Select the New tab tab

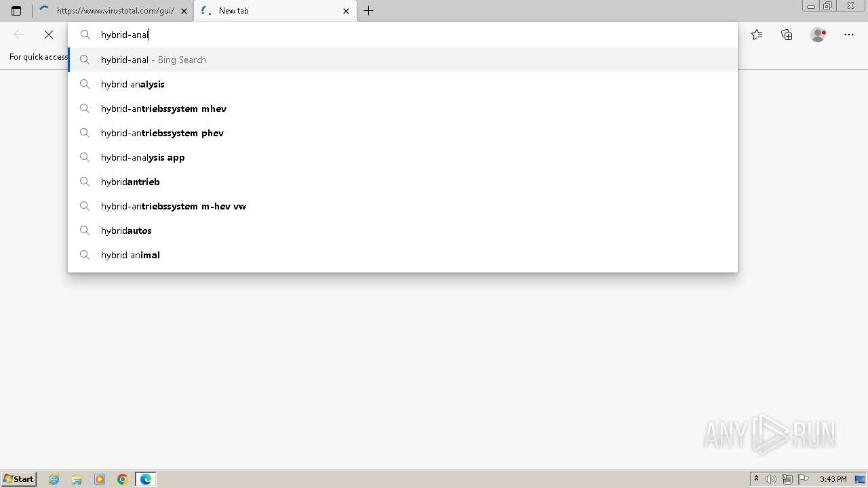pos(275,11)
